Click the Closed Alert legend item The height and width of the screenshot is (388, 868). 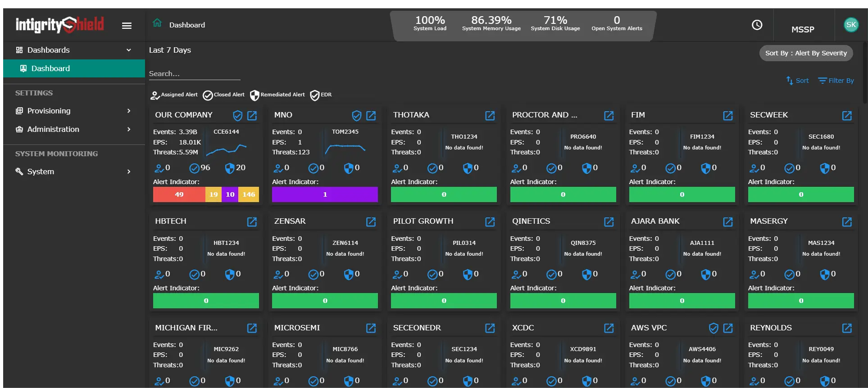224,95
